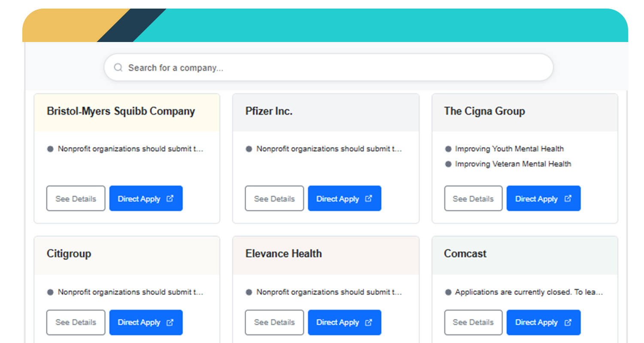Click external link icon on Comcast card

point(568,322)
